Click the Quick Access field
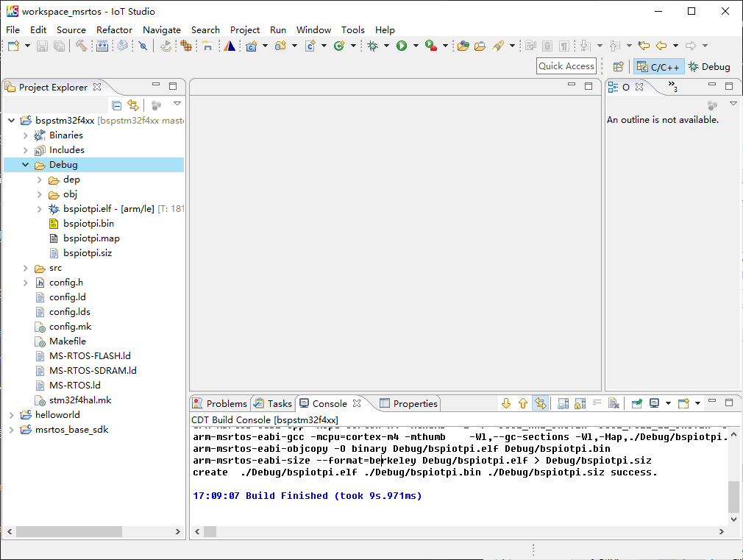Screen dimensions: 743x560 566,66
